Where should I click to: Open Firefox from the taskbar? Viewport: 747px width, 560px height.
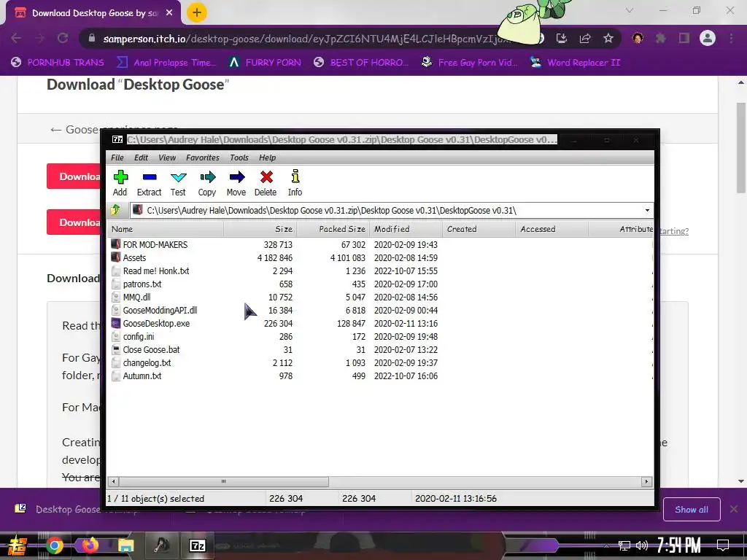[90, 545]
